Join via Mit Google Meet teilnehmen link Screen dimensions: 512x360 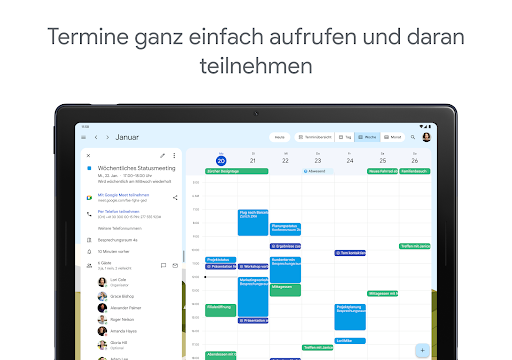[x=123, y=195]
